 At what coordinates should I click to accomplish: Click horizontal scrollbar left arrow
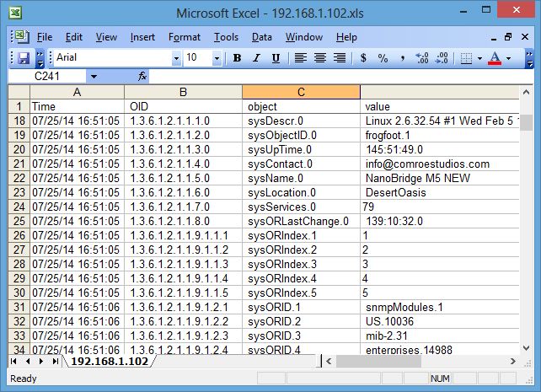(329, 362)
